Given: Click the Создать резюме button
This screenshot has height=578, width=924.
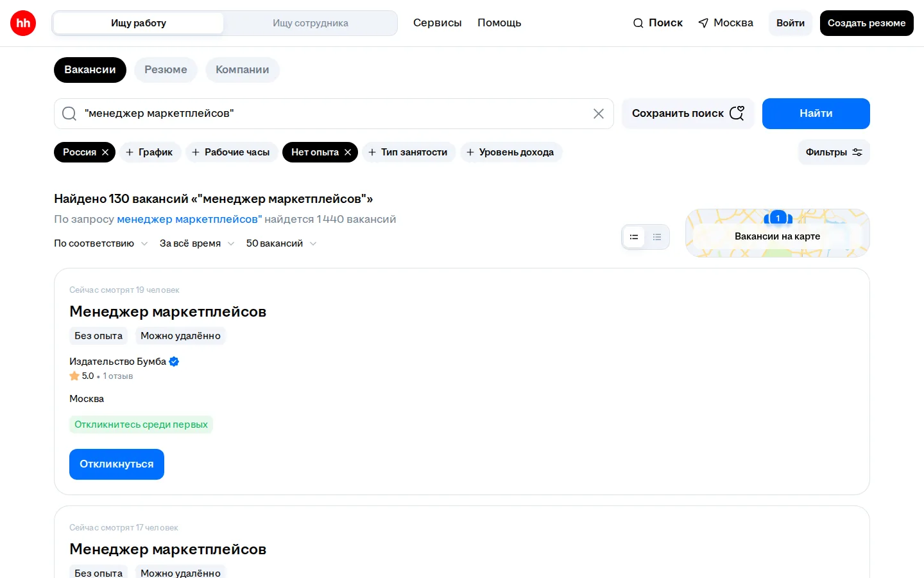Looking at the screenshot, I should click(867, 23).
